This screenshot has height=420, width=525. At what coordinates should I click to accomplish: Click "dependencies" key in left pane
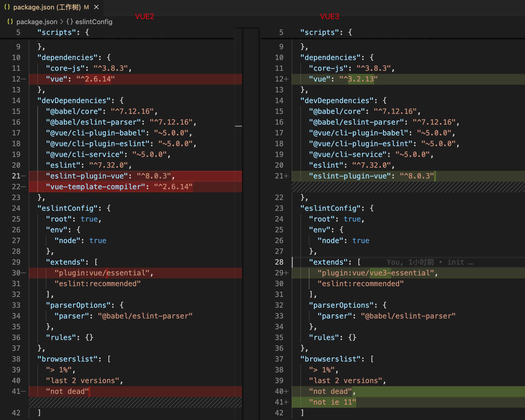pos(67,57)
